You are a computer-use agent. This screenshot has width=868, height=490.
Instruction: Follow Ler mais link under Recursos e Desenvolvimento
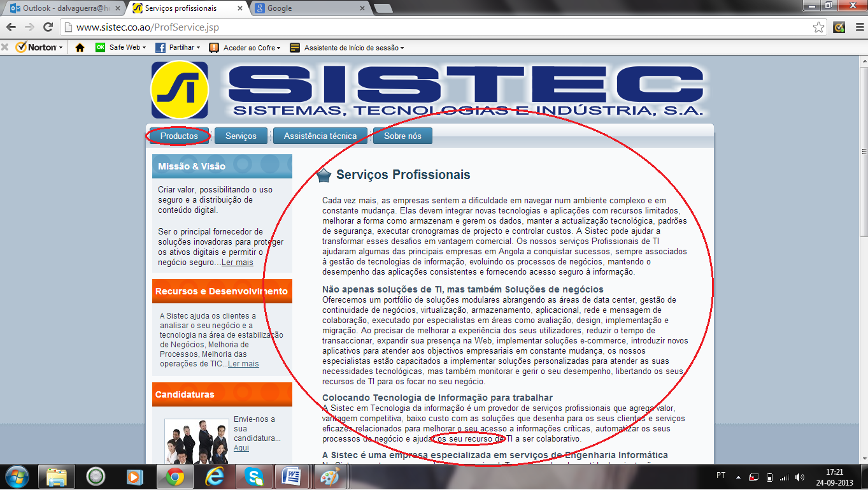pyautogui.click(x=243, y=364)
